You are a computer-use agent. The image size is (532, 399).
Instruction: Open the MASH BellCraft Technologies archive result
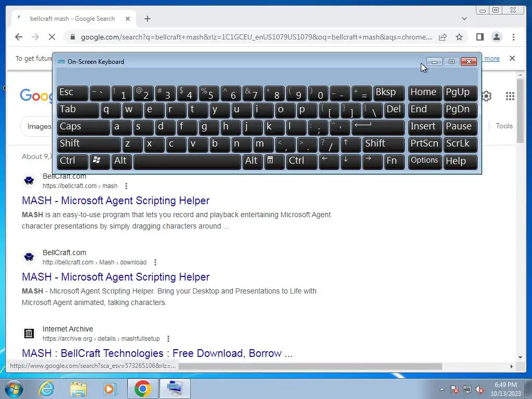click(x=157, y=353)
